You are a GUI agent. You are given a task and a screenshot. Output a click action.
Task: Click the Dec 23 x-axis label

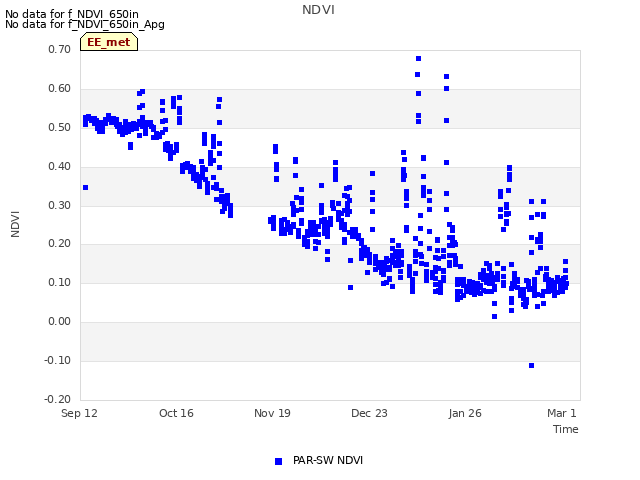pos(369,413)
